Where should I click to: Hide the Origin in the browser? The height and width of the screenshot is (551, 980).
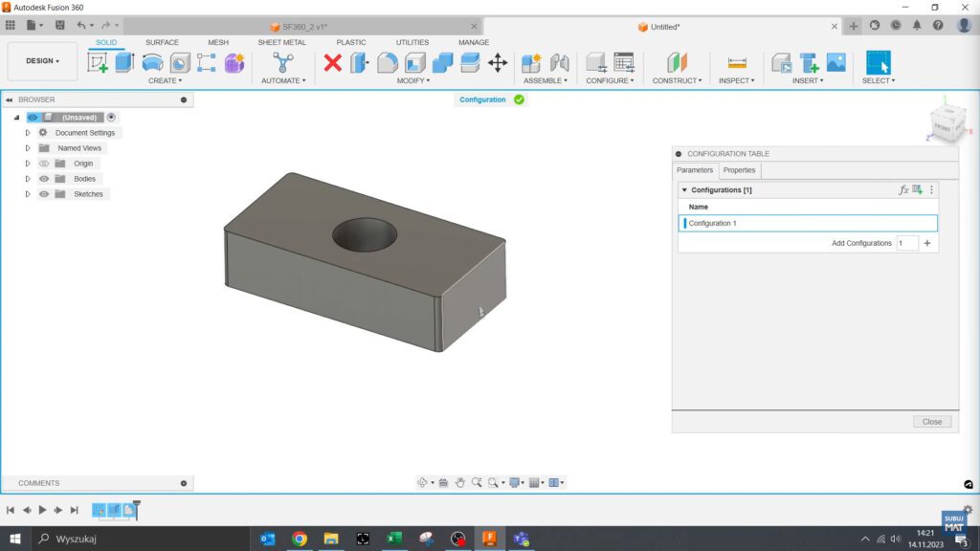pos(45,164)
